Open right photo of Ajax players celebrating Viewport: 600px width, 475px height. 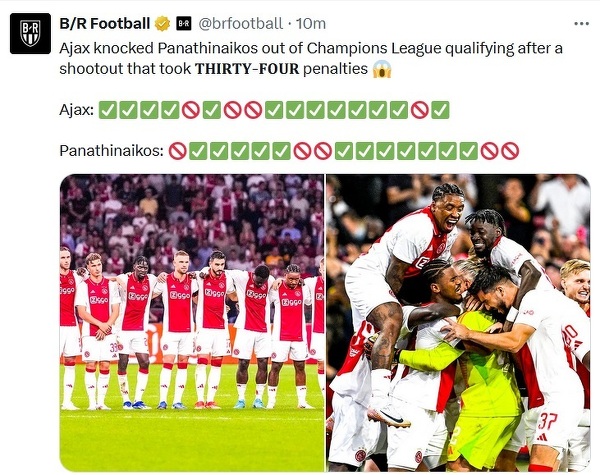coord(458,323)
